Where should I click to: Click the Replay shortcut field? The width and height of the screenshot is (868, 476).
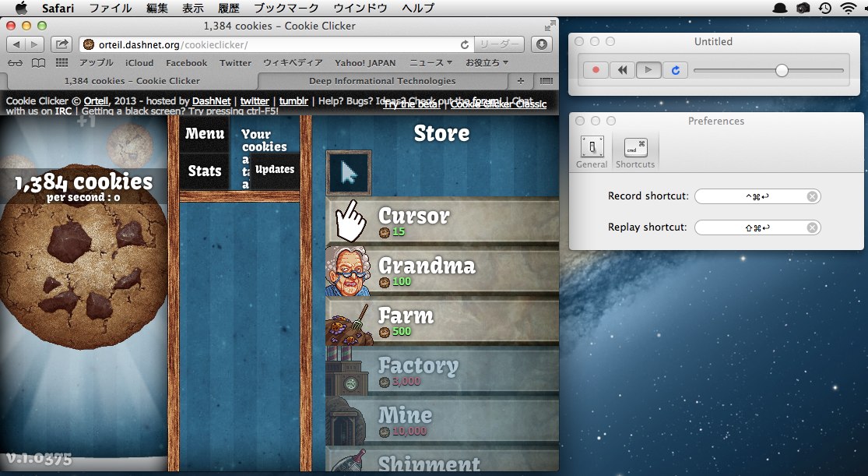click(x=757, y=227)
